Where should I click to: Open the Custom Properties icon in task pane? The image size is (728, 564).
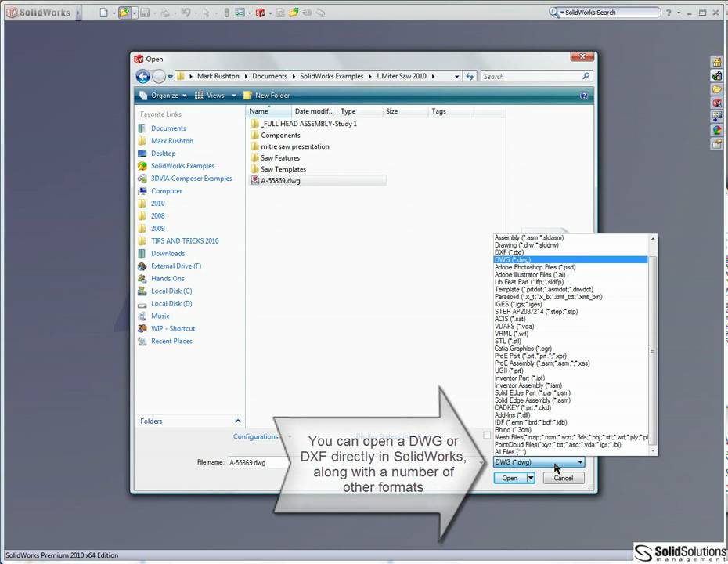[x=717, y=144]
